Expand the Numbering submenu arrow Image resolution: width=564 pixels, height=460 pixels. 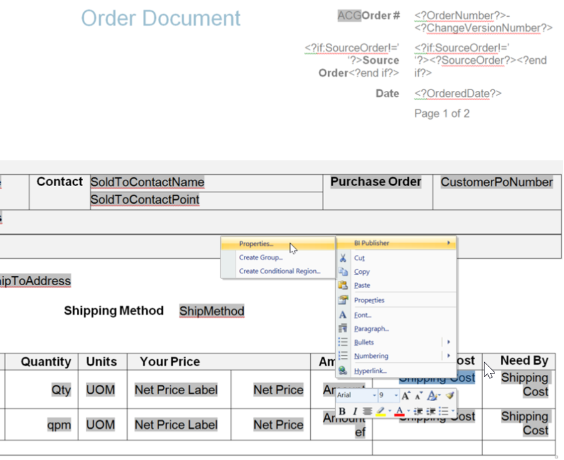pos(449,356)
